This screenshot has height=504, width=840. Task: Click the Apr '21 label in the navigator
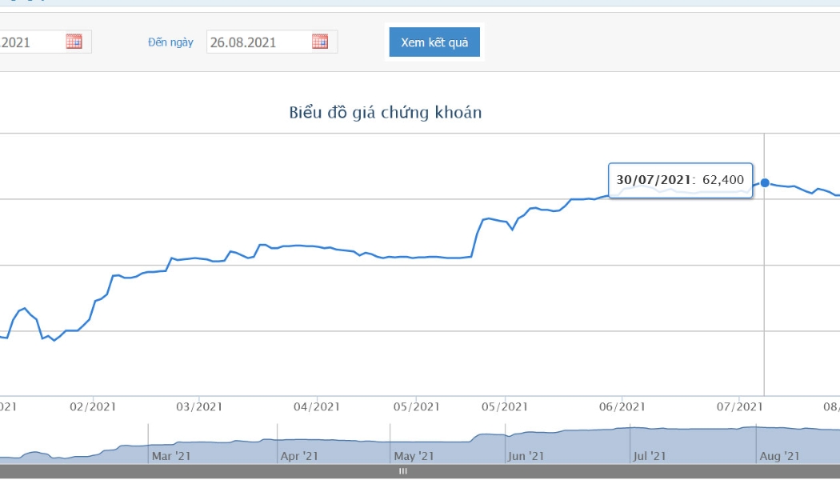(x=299, y=456)
